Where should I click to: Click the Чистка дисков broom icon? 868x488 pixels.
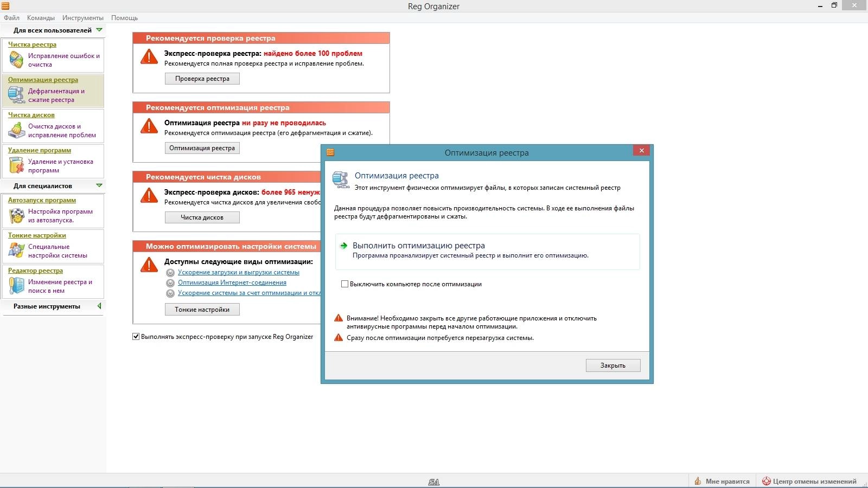coord(16,130)
